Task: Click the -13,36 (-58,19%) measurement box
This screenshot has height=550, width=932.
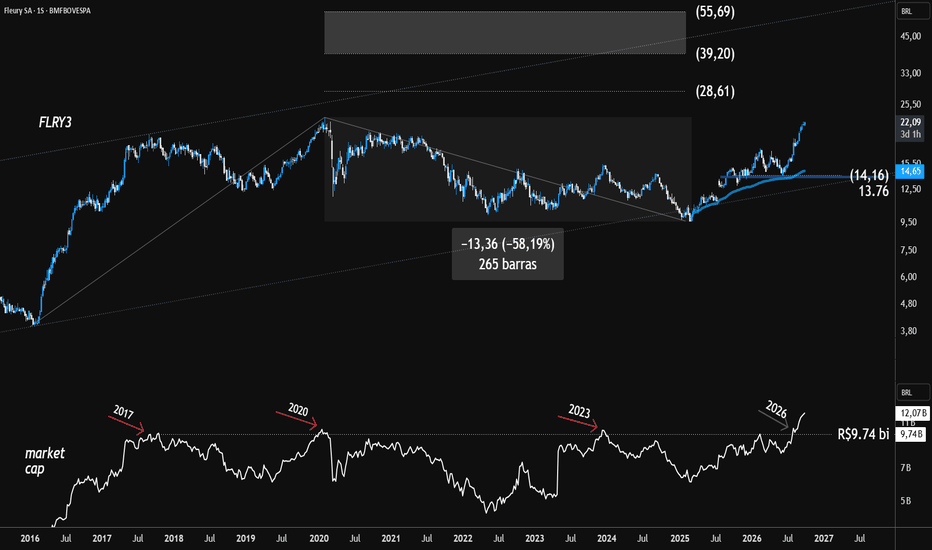Action: (508, 254)
